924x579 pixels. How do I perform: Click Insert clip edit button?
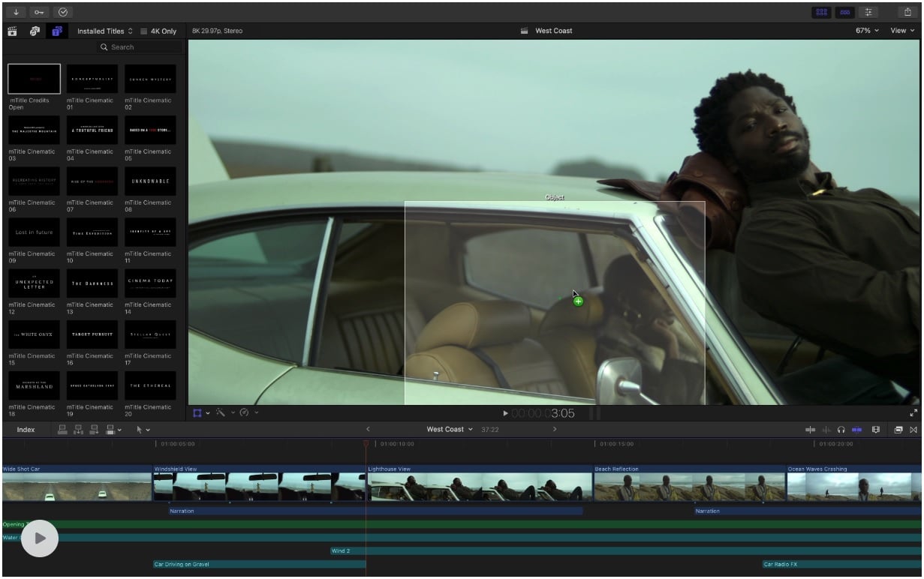point(78,430)
